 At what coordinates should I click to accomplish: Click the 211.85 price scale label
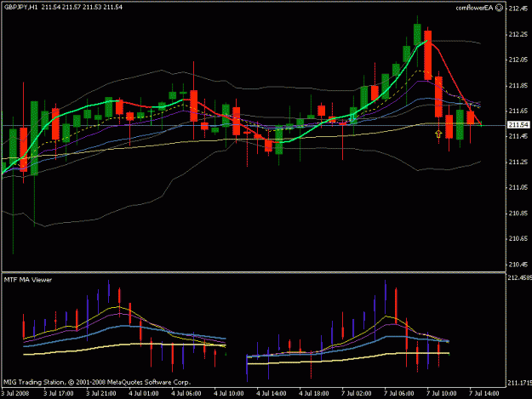tap(518, 85)
